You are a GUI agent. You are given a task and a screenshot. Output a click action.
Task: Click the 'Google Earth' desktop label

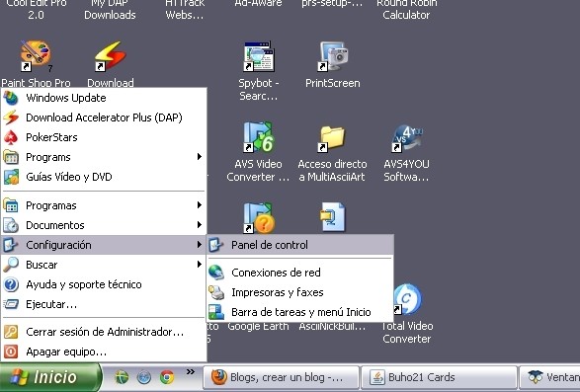point(258,326)
